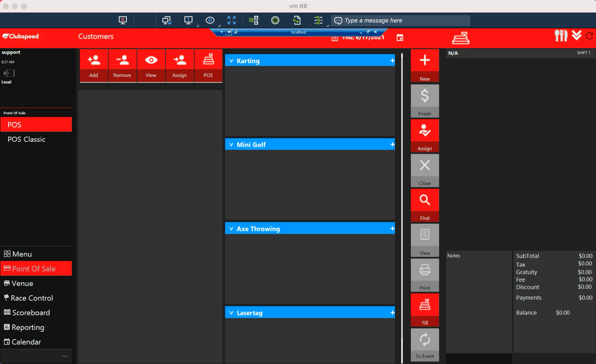Collapse the Mini Golf section
Image resolution: width=596 pixels, height=364 pixels.
click(231, 145)
